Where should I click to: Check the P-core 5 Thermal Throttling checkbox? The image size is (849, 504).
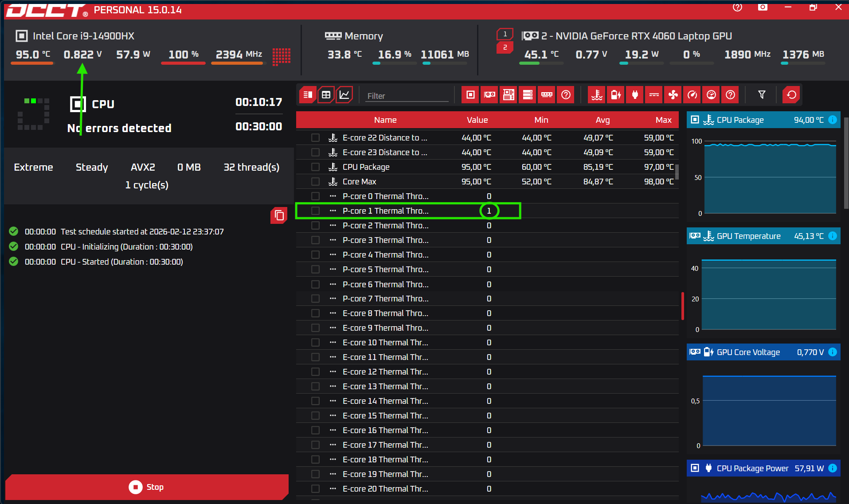point(315,270)
